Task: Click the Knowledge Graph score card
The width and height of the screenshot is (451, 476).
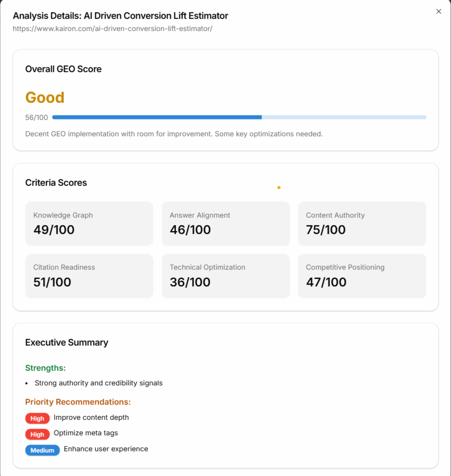Action: point(89,224)
